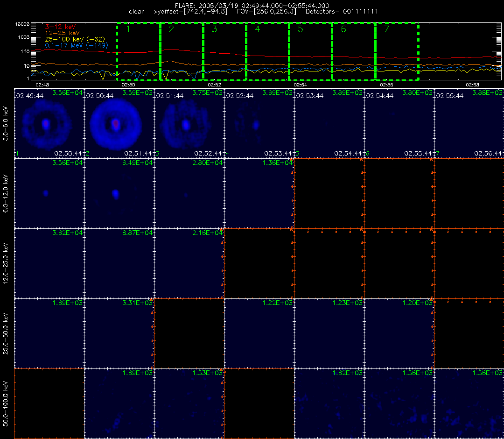Click the 02:49:44 start timestamp
The image size is (504, 439).
[x=30, y=96]
